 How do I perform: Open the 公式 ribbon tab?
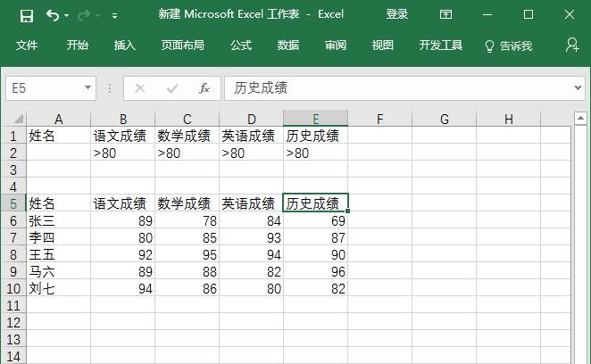click(x=241, y=45)
